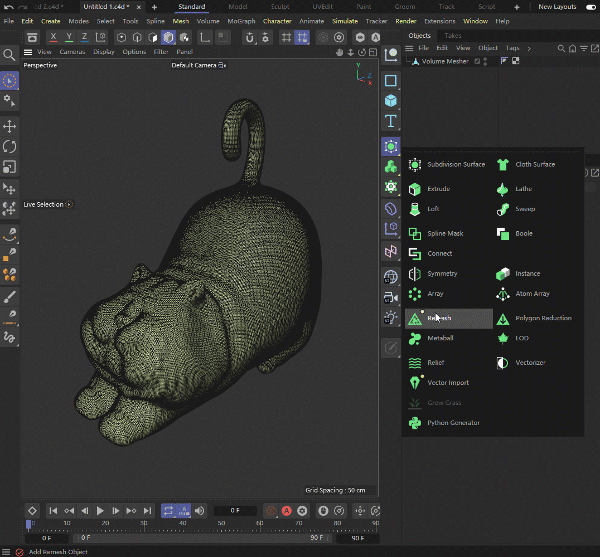
Task: Choose the Boole generator
Action: point(523,234)
